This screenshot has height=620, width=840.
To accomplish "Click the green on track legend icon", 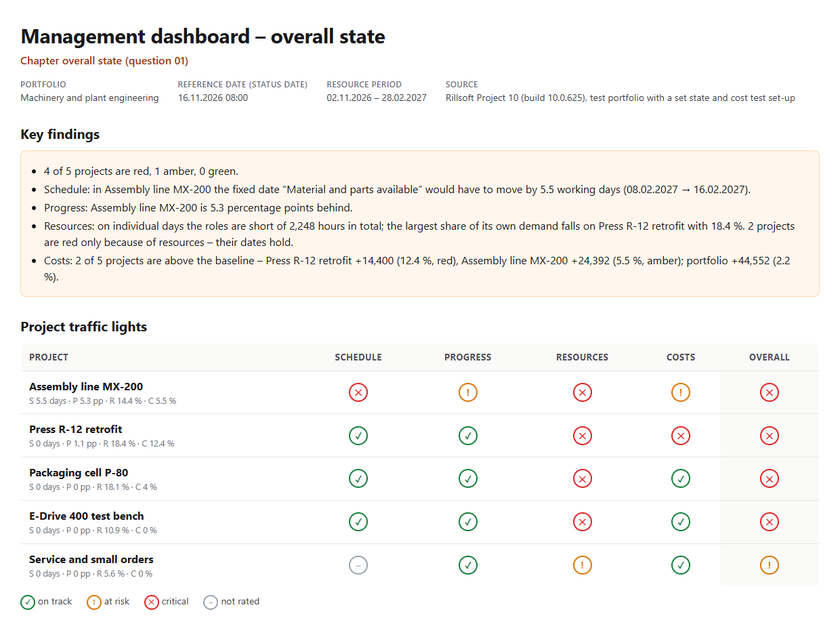I will pyautogui.click(x=28, y=602).
